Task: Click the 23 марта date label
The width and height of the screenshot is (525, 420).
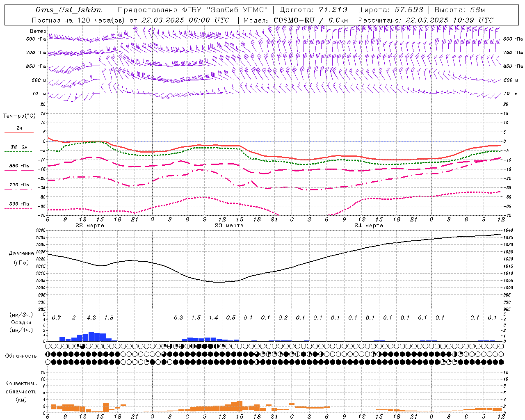Action: [x=229, y=226]
